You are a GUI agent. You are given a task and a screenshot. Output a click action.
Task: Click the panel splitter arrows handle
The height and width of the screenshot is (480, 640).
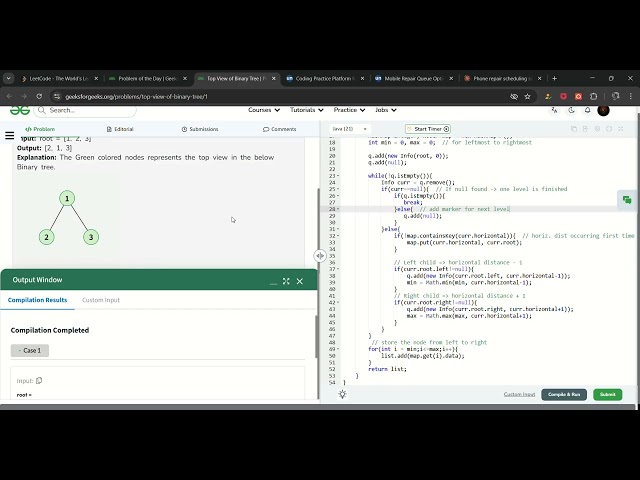point(320,256)
